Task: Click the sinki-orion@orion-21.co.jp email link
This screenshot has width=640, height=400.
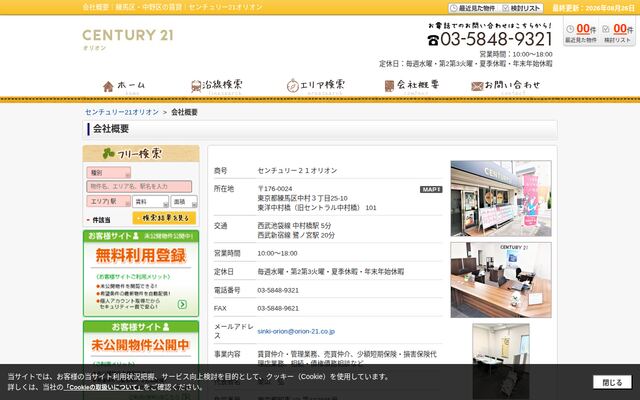Action: click(x=296, y=331)
